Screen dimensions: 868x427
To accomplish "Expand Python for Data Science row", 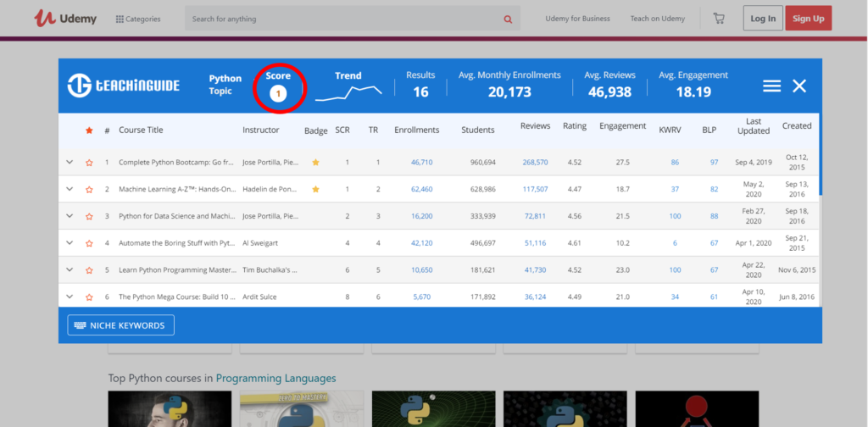I will [x=70, y=216].
